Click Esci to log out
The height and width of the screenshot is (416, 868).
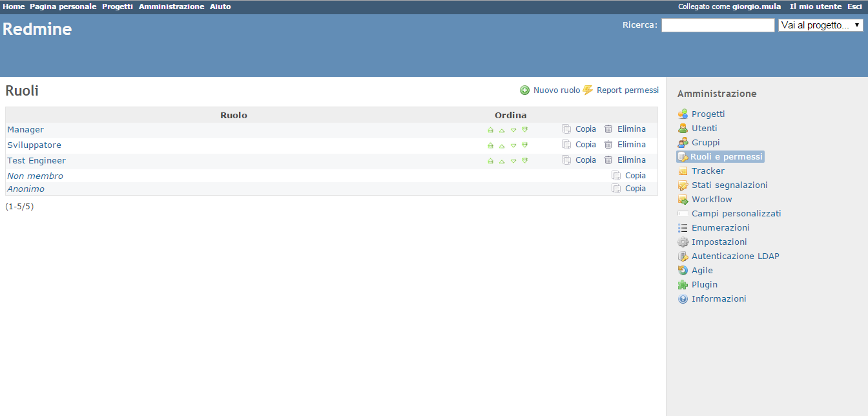coord(854,6)
